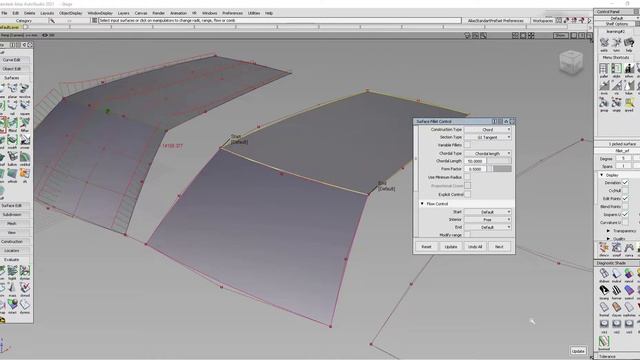Click the Update button at viewport bottom right
Image resolution: width=640 pixels, height=360 pixels.
click(578, 351)
